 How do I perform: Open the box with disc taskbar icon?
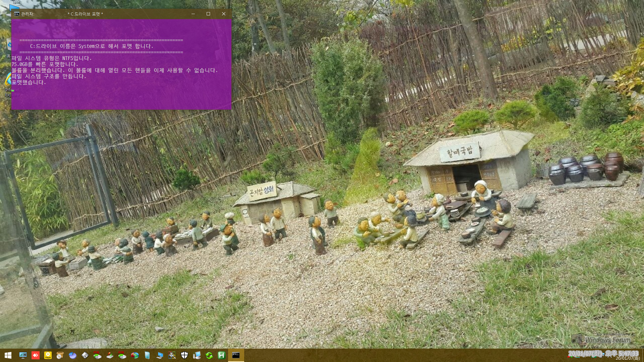[x=60, y=355]
